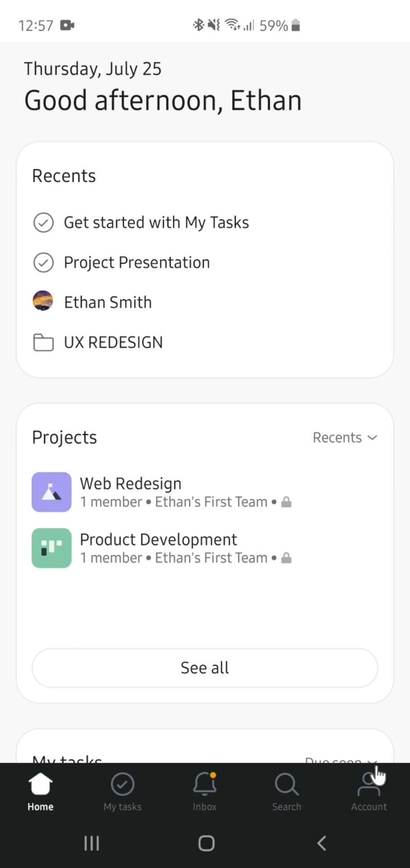Open the Web Redesign project icon

[x=51, y=492]
